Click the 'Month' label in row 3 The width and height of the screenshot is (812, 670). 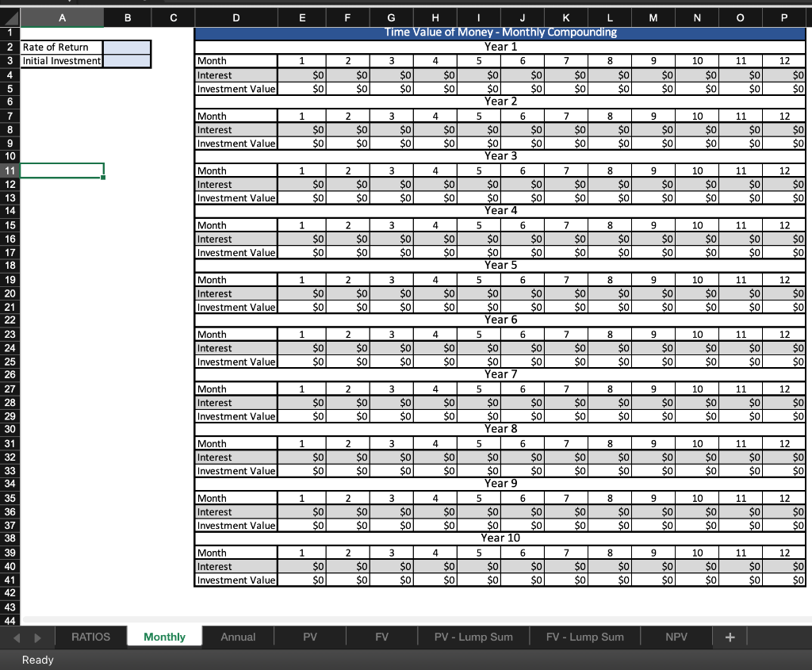(x=236, y=61)
